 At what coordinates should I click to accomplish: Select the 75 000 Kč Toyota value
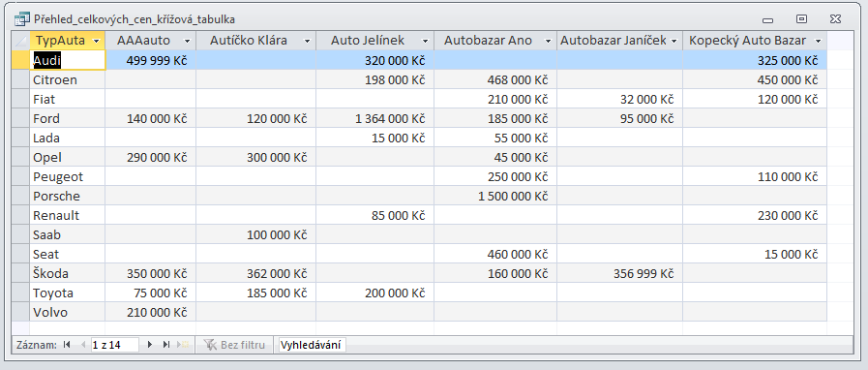click(151, 293)
